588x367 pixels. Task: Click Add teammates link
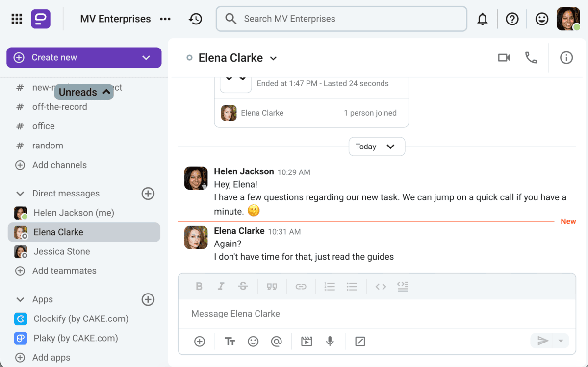click(x=64, y=271)
